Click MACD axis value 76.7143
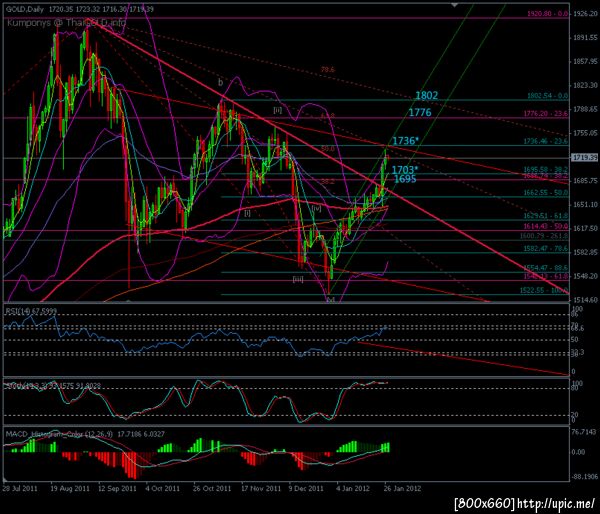 [x=584, y=432]
